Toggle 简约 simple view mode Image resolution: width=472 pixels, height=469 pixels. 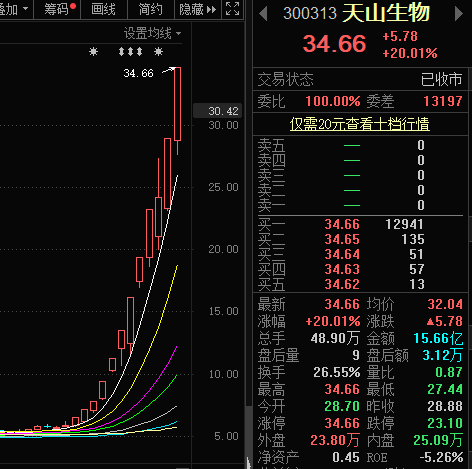tap(151, 9)
